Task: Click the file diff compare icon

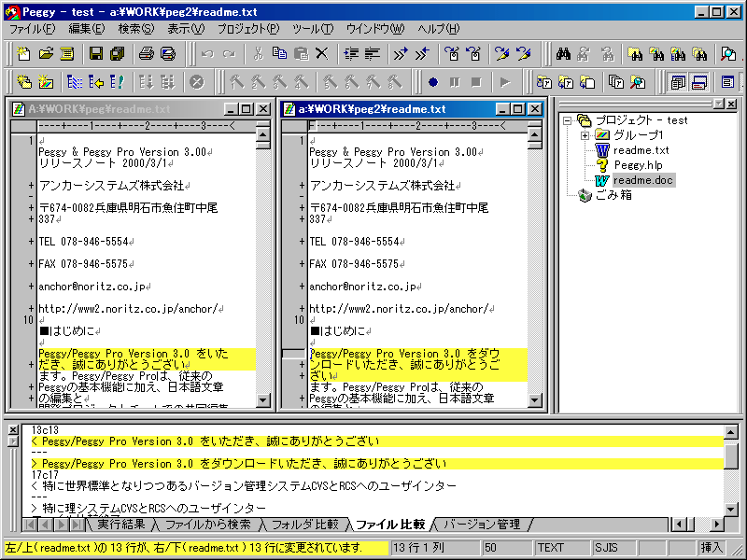Action: tap(75, 82)
